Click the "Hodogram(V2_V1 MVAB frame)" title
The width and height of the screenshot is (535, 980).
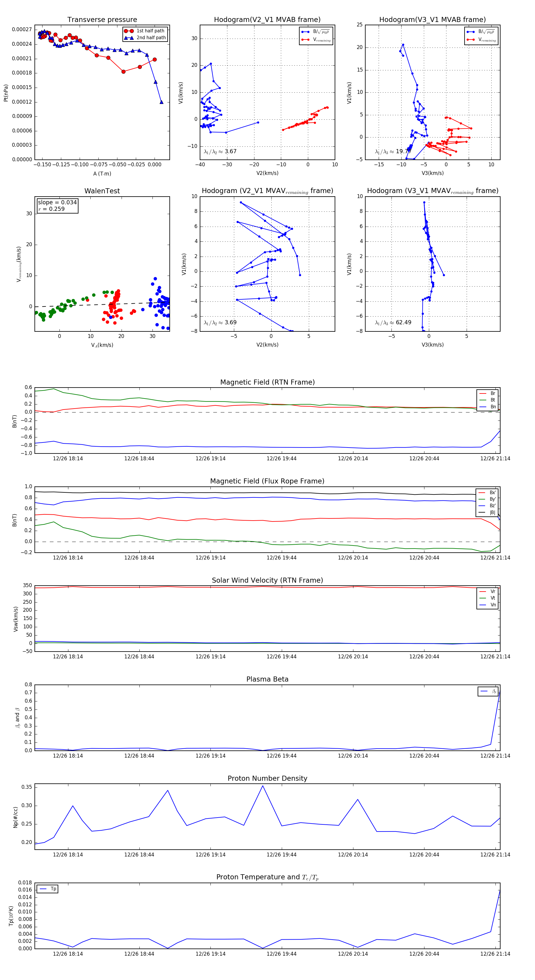[x=267, y=20]
